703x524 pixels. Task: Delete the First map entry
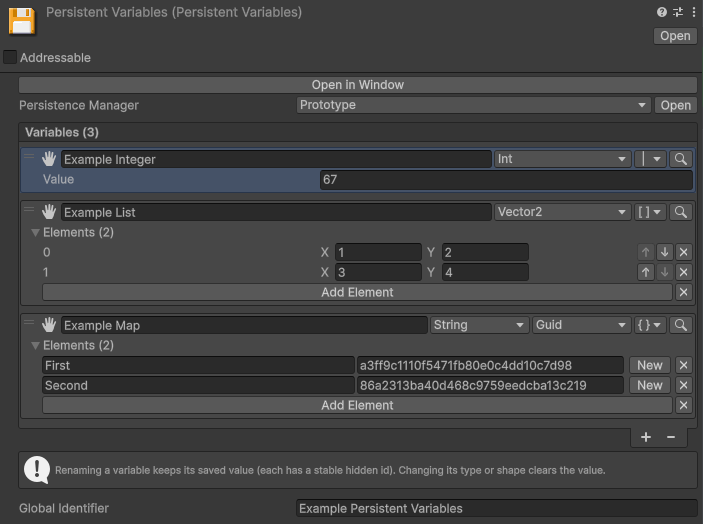tap(683, 365)
